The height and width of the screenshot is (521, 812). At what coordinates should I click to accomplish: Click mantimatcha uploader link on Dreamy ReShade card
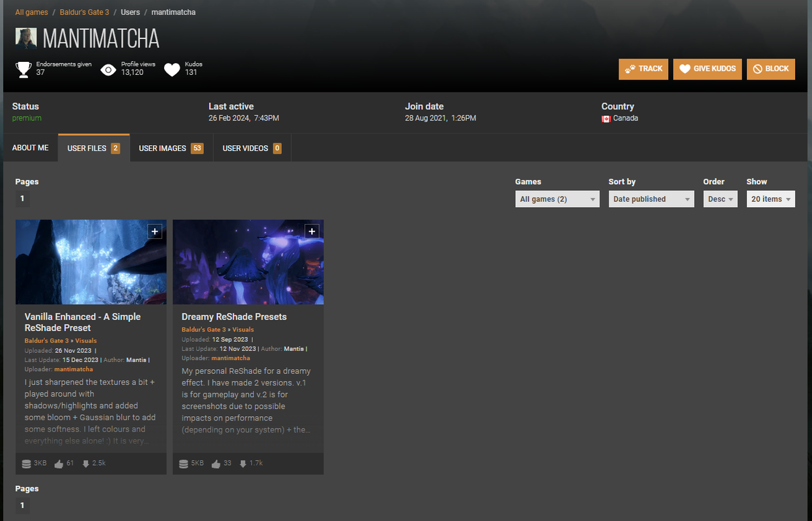pos(231,358)
